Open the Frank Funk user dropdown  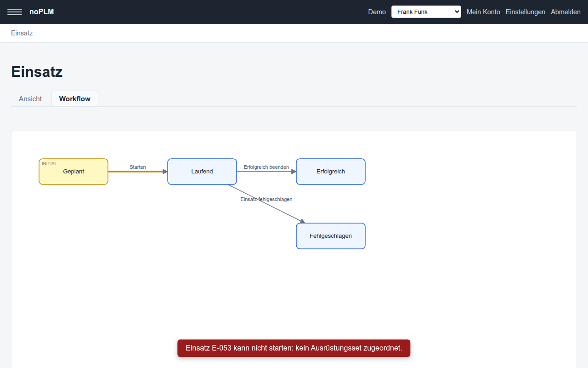tap(426, 12)
